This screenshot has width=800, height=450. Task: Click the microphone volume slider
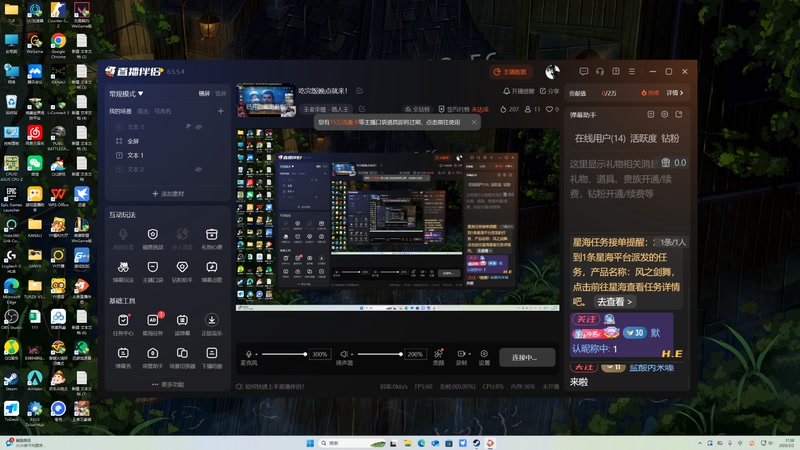(x=284, y=354)
